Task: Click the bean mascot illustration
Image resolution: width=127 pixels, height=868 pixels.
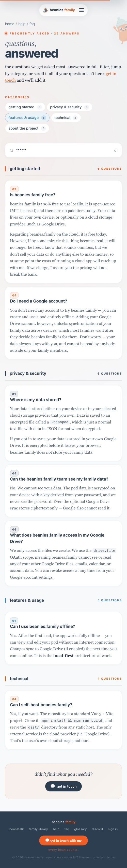Action: click(120, 31)
